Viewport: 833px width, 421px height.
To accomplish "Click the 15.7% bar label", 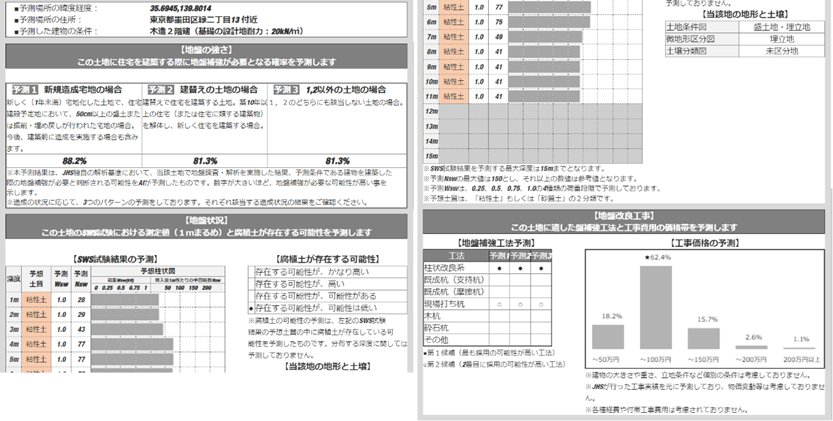I will coord(708,319).
